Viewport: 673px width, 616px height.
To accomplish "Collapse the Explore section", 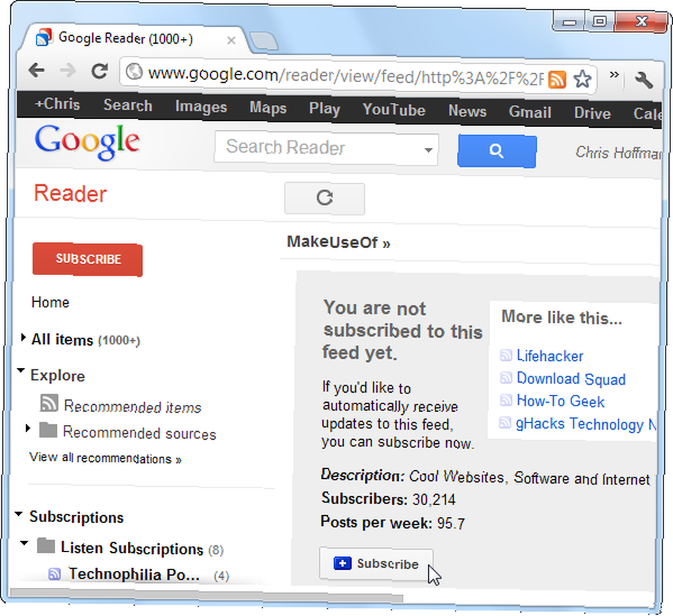I will pos(21,370).
